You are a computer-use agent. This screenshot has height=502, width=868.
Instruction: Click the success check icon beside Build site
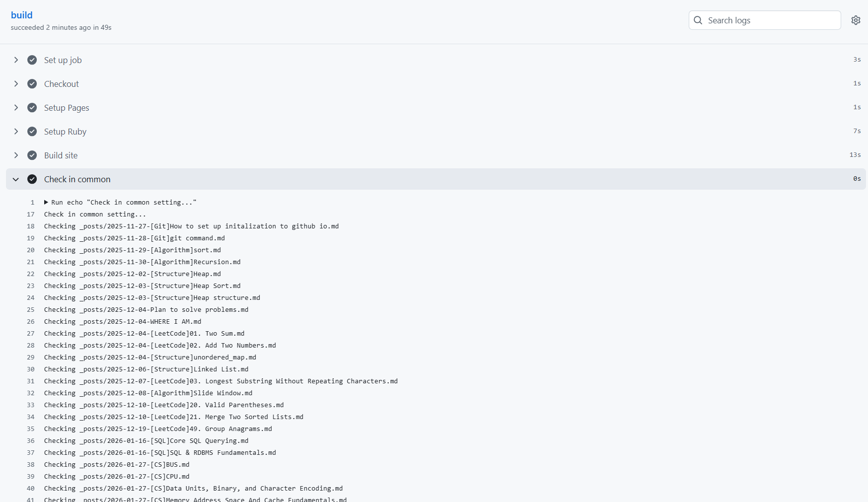32,155
